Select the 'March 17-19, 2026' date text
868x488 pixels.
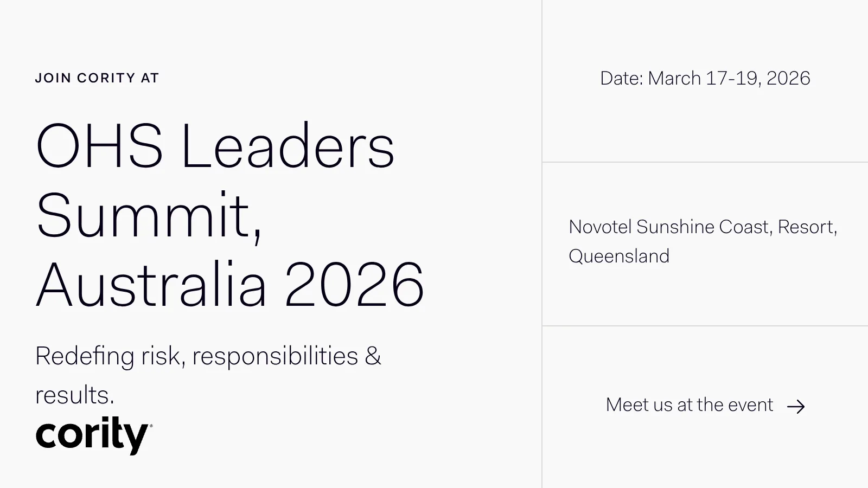click(729, 79)
